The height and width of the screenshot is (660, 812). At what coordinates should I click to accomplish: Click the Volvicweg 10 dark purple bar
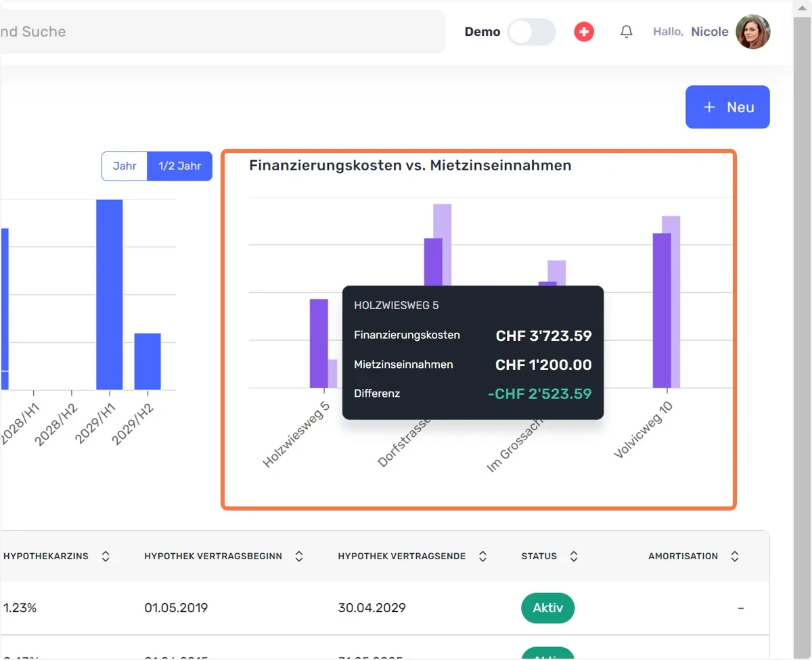(662, 311)
